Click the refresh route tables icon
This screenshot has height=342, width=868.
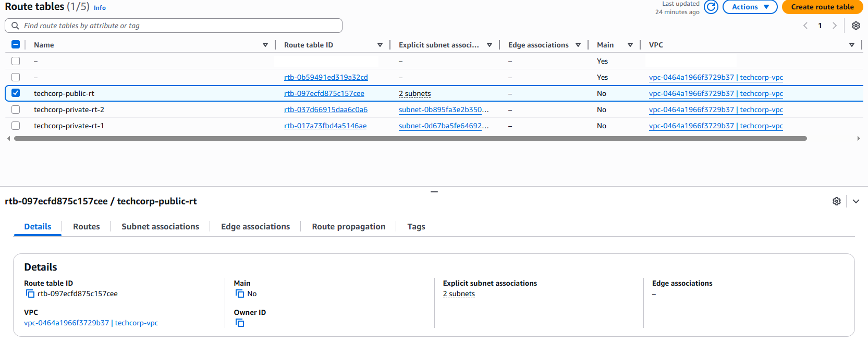click(711, 7)
